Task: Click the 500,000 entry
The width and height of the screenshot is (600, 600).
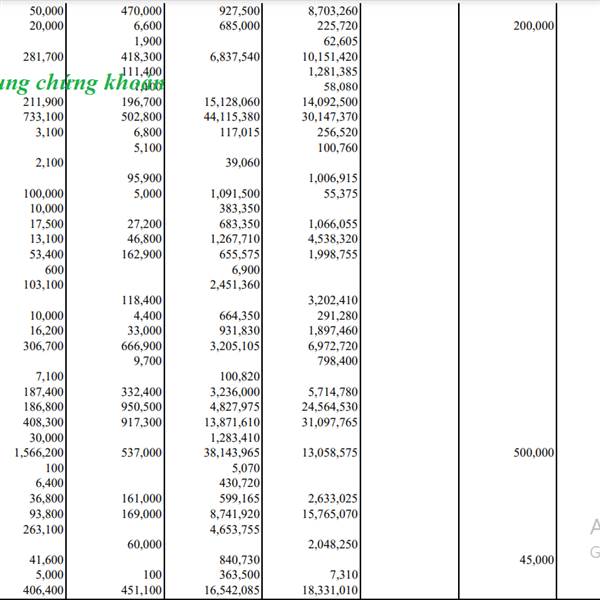Action: point(533,453)
